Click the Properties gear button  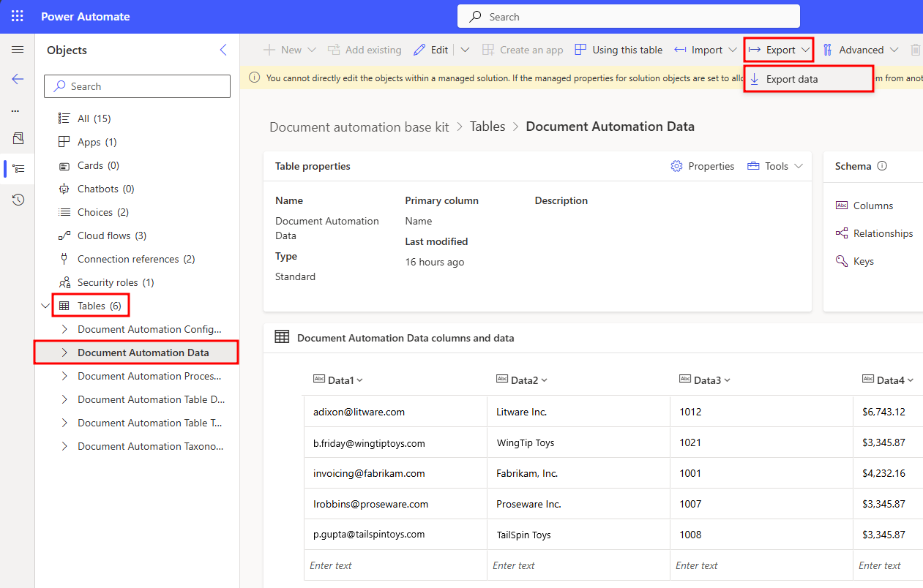703,166
